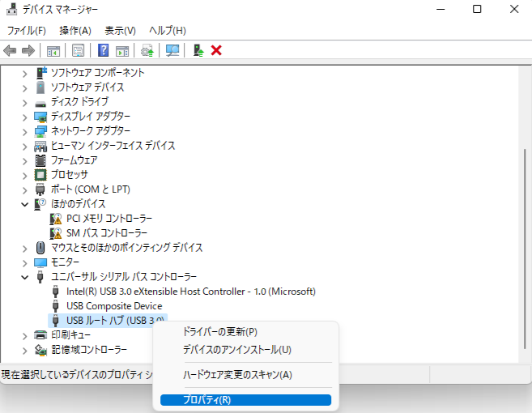Viewport: 532px width, 413px height.
Task: Toggle the console tree pane icon
Action: [x=53, y=51]
